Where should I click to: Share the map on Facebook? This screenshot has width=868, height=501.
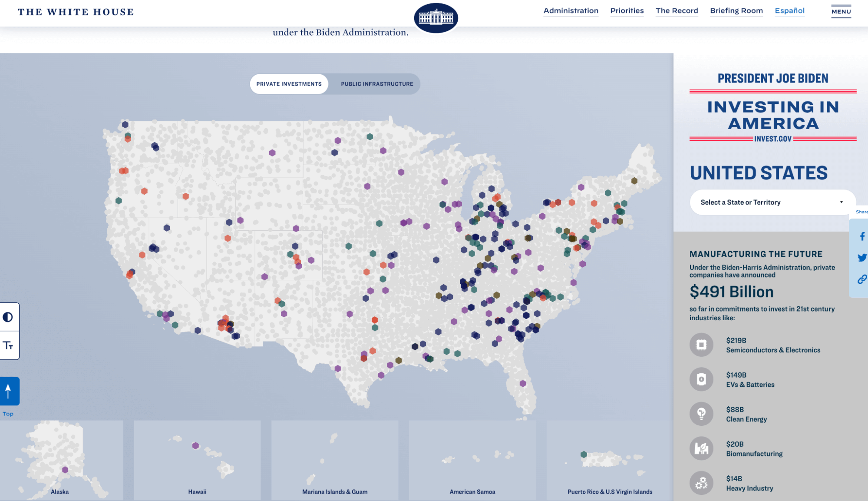[861, 236]
